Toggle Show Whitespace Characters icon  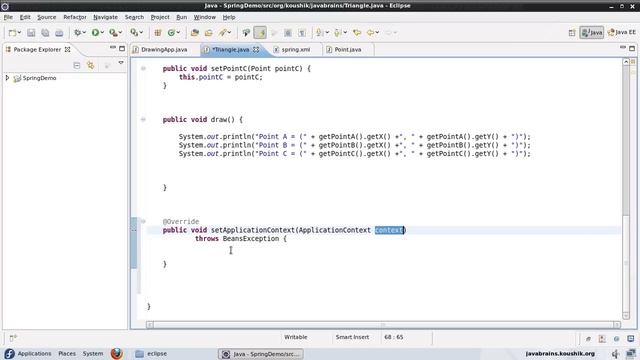point(302,33)
